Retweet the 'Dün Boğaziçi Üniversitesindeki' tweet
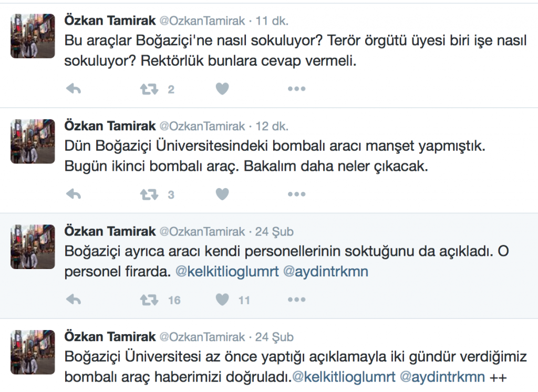This screenshot has width=538, height=392. (x=149, y=194)
